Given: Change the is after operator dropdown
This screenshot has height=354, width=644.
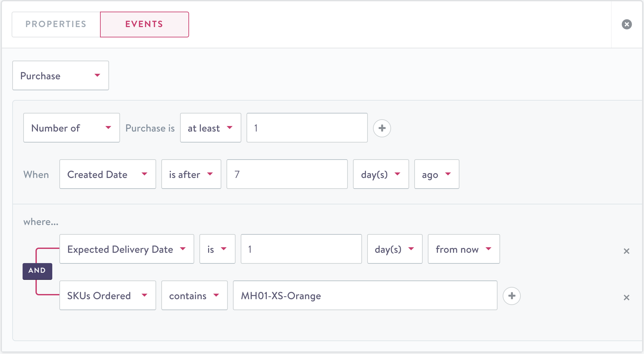Looking at the screenshot, I should coord(191,174).
